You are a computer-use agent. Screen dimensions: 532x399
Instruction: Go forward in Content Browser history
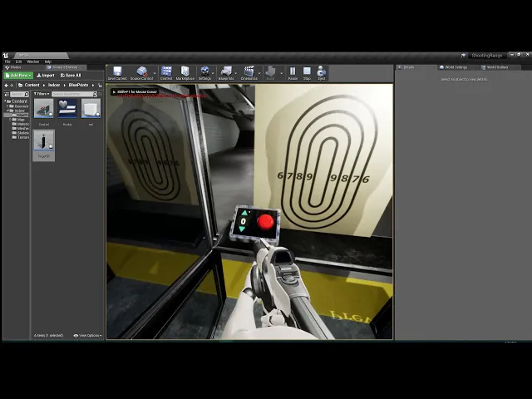click(12, 85)
